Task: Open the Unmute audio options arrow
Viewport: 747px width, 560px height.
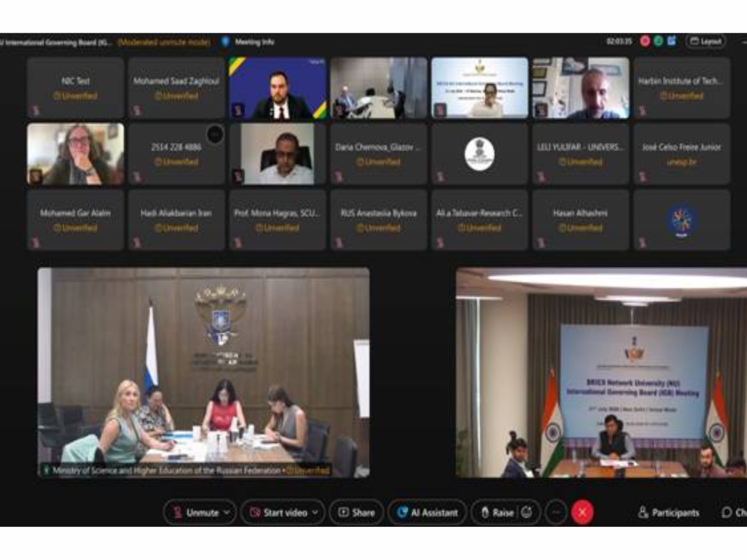Action: click(226, 512)
